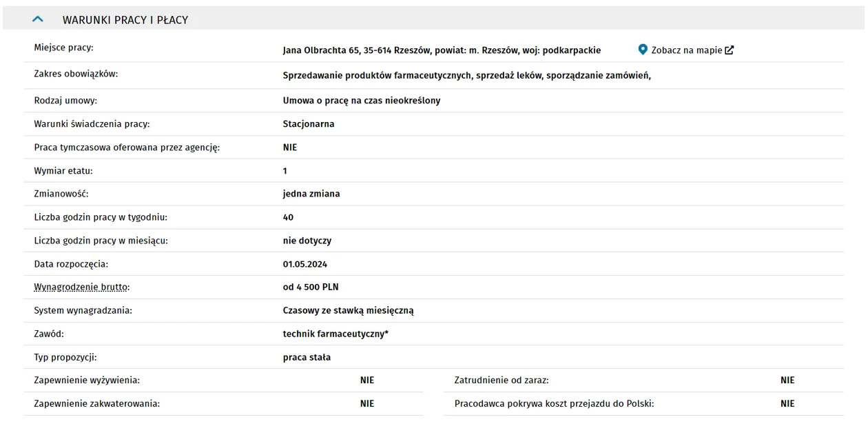Click Praca tymczasowa oferowana przez agencję label

pyautogui.click(x=127, y=148)
